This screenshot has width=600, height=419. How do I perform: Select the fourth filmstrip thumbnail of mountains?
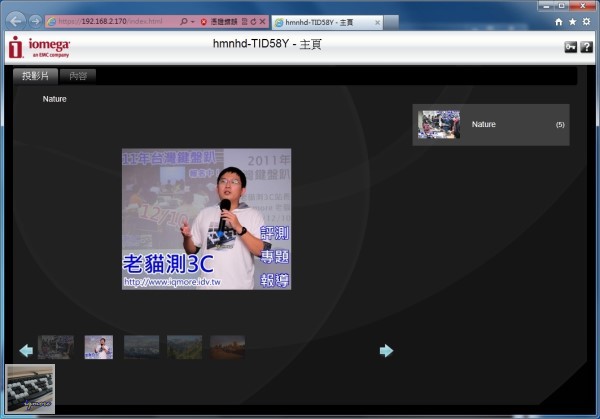point(184,347)
